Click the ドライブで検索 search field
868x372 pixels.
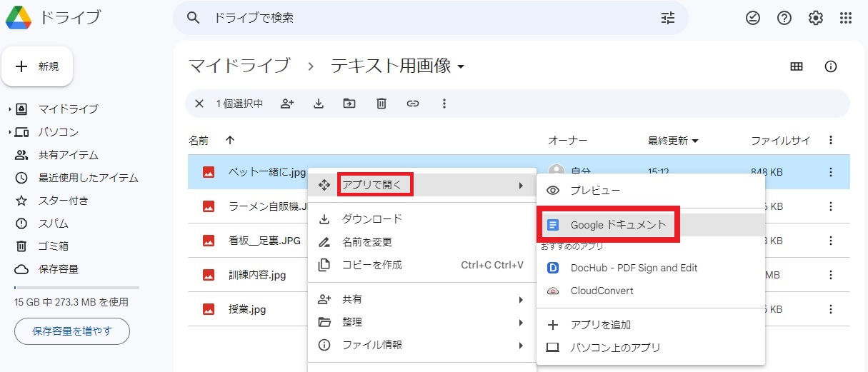click(429, 19)
